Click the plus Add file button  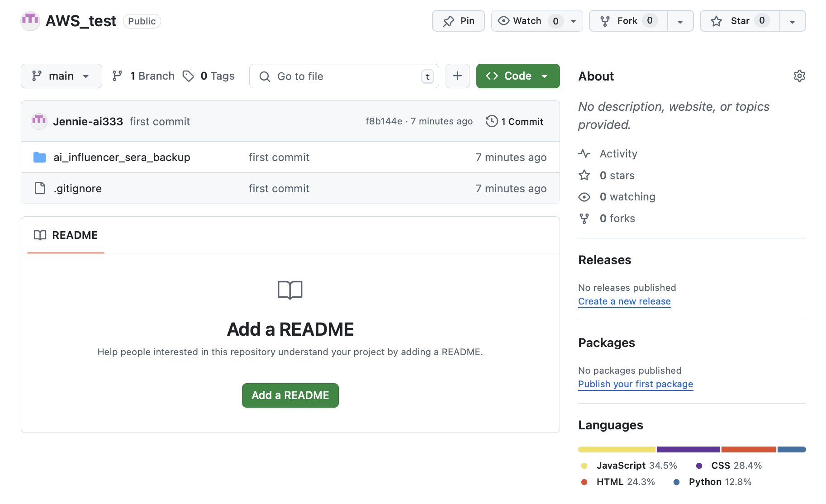click(x=458, y=76)
